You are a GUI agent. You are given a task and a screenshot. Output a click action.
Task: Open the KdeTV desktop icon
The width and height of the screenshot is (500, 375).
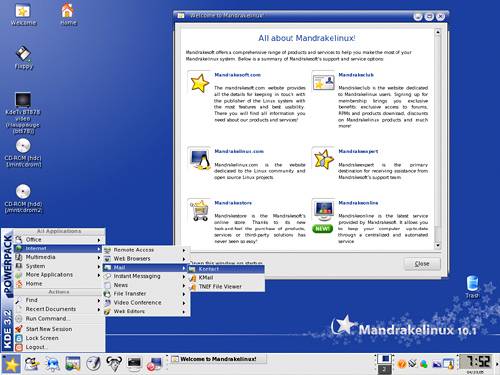click(x=23, y=113)
